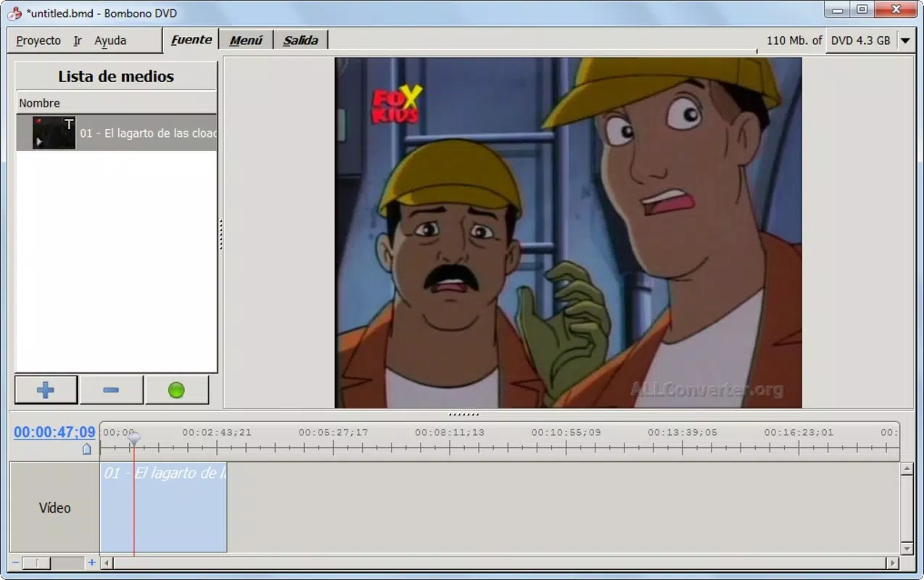Switch to the Menú tab
This screenshot has height=580, width=924.
pyautogui.click(x=246, y=41)
